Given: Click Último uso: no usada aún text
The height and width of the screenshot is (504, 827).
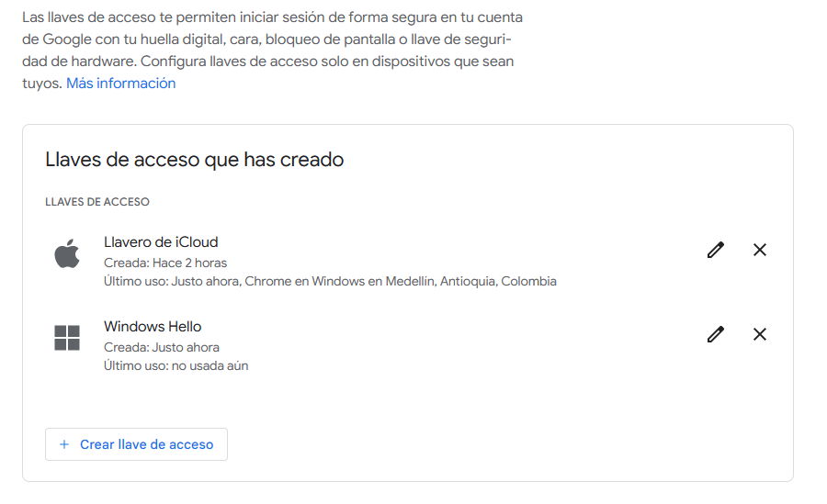Looking at the screenshot, I should click(176, 366).
